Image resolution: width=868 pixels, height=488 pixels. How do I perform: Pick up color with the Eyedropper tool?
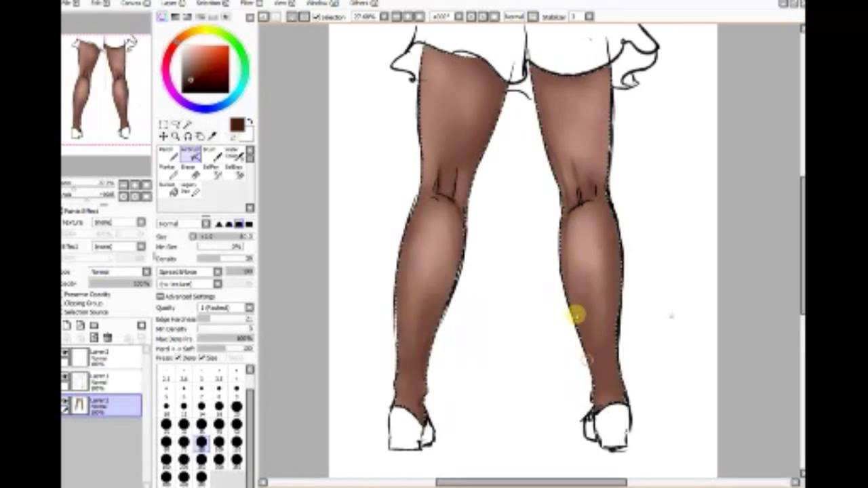pos(212,138)
